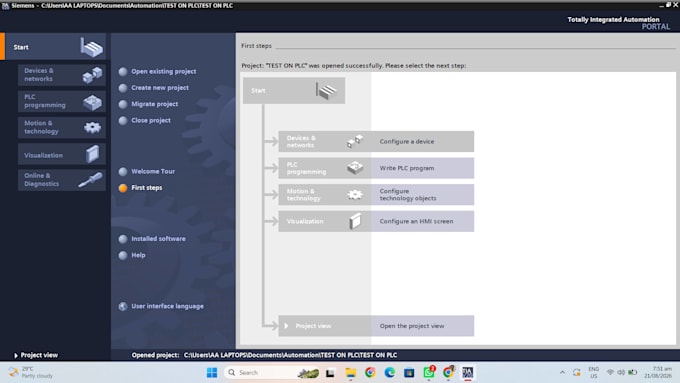The height and width of the screenshot is (383, 680).
Task: Show hidden system tray icons chevron
Action: click(x=562, y=372)
